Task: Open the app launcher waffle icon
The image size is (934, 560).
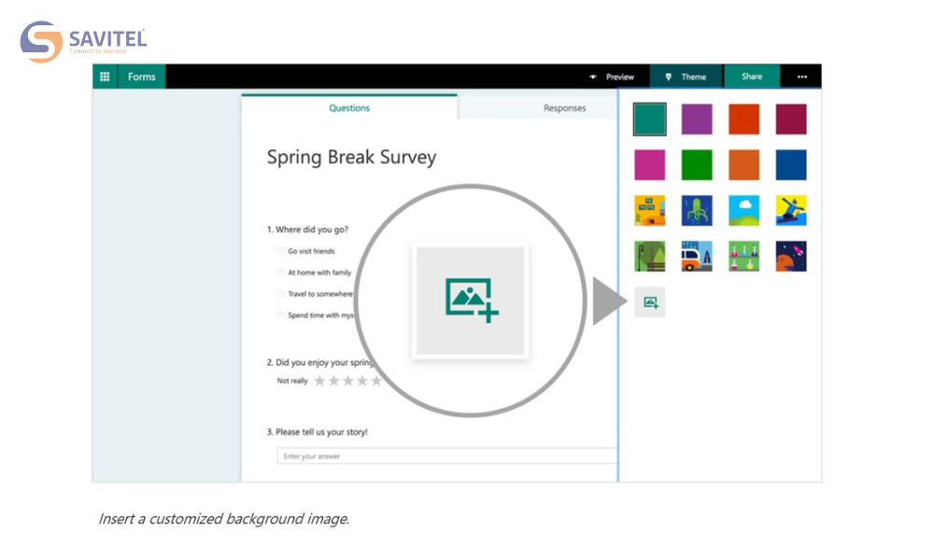Action: tap(105, 77)
